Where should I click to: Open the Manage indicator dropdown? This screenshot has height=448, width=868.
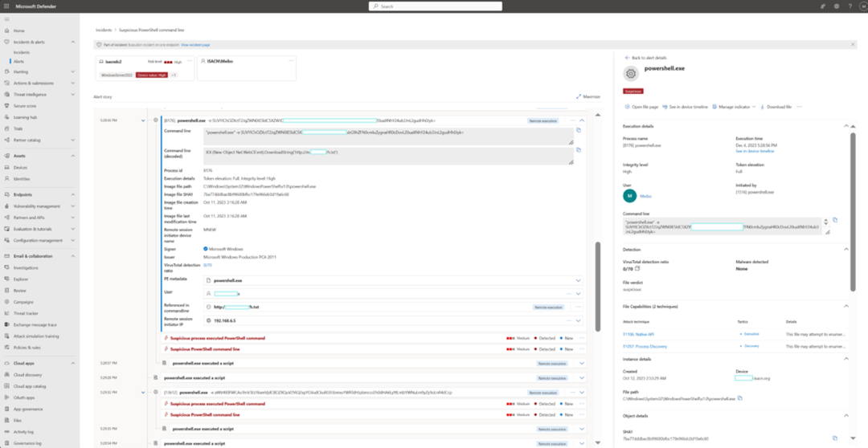pos(734,107)
